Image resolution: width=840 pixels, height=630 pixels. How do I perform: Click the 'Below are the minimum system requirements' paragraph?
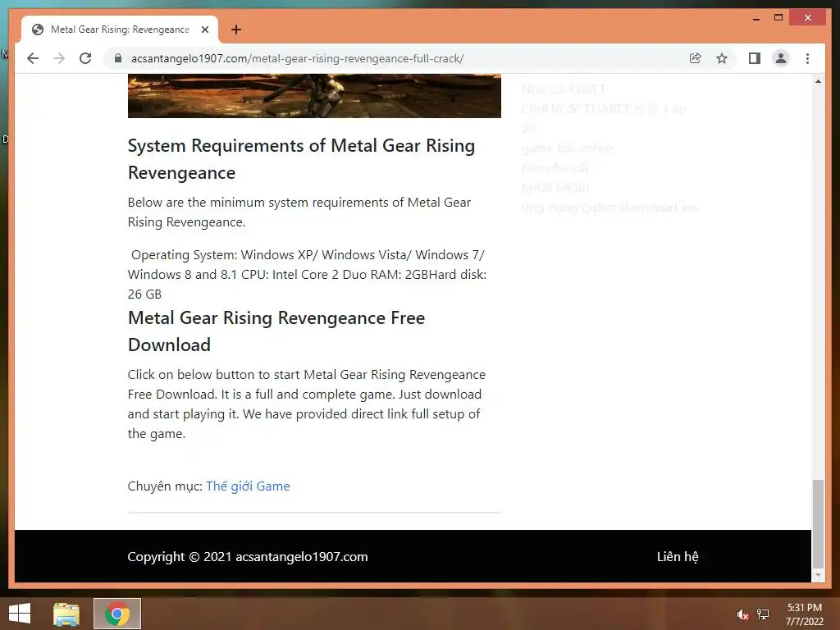click(x=299, y=212)
